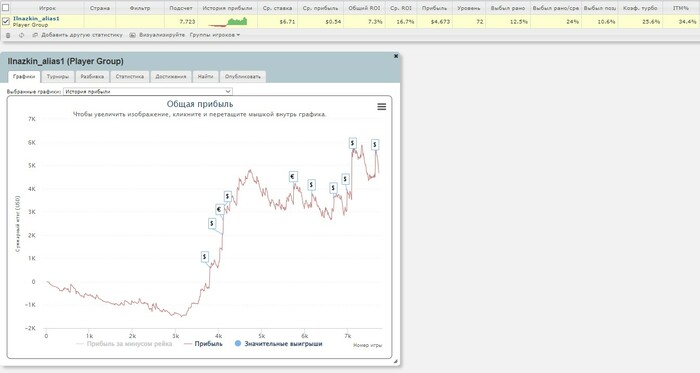The image size is (700, 373).
Task: Click the icon before 'Добавить другую статистику'
Action: 35,35
